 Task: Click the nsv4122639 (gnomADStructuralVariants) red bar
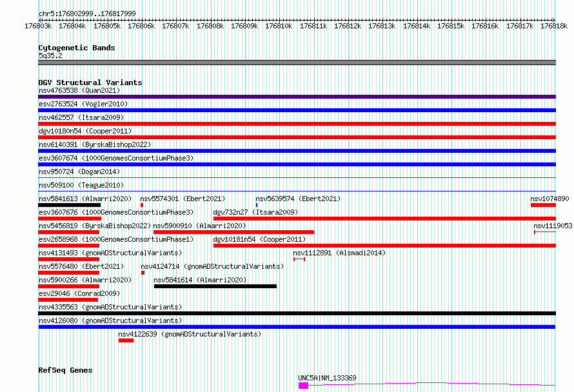[x=126, y=340]
